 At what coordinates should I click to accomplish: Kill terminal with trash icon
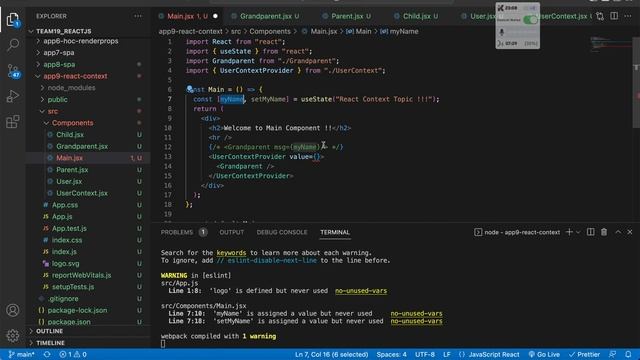pyautogui.click(x=604, y=232)
